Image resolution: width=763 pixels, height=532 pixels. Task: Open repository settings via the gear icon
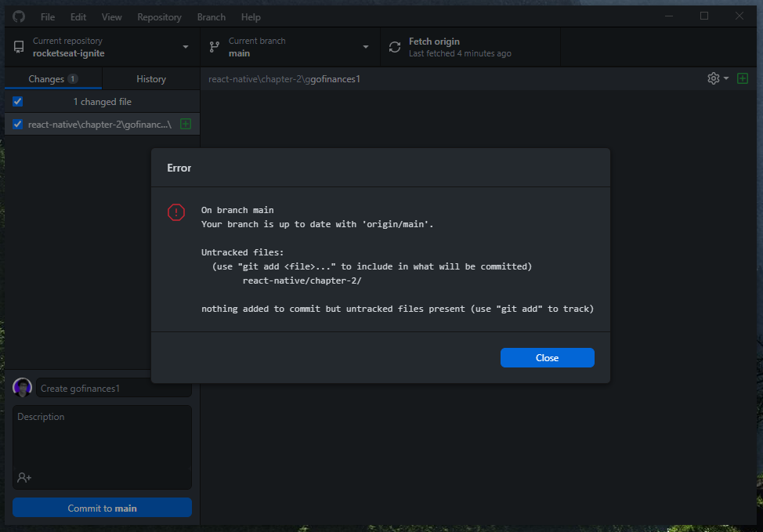tap(712, 78)
